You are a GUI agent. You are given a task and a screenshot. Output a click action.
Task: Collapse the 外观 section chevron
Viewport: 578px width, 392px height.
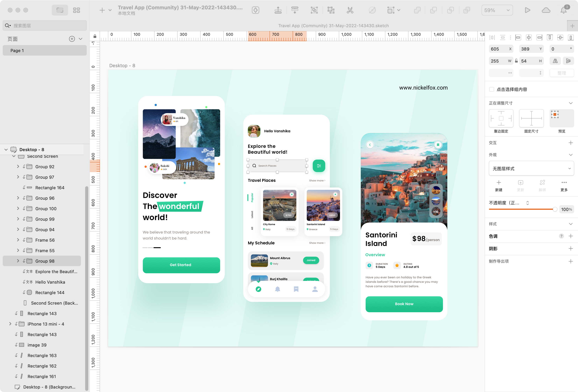(571, 155)
